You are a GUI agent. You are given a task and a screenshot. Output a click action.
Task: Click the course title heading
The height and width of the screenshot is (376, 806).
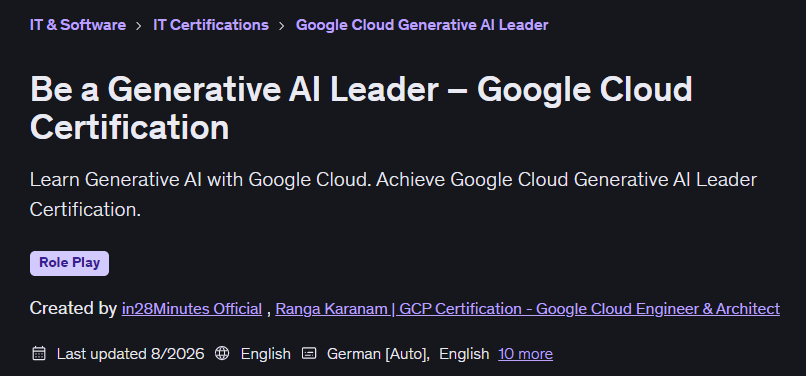coord(361,108)
